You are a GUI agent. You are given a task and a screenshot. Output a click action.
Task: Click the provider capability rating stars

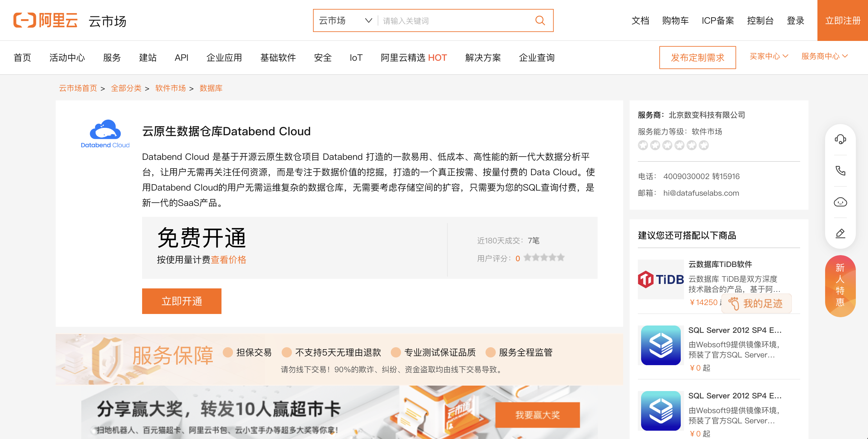[673, 145]
